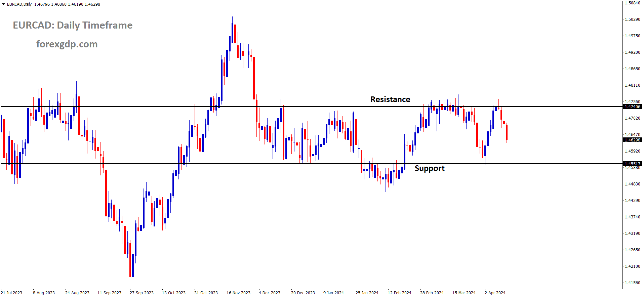
Task: Click price axis label 1.45920
Action: [632, 151]
